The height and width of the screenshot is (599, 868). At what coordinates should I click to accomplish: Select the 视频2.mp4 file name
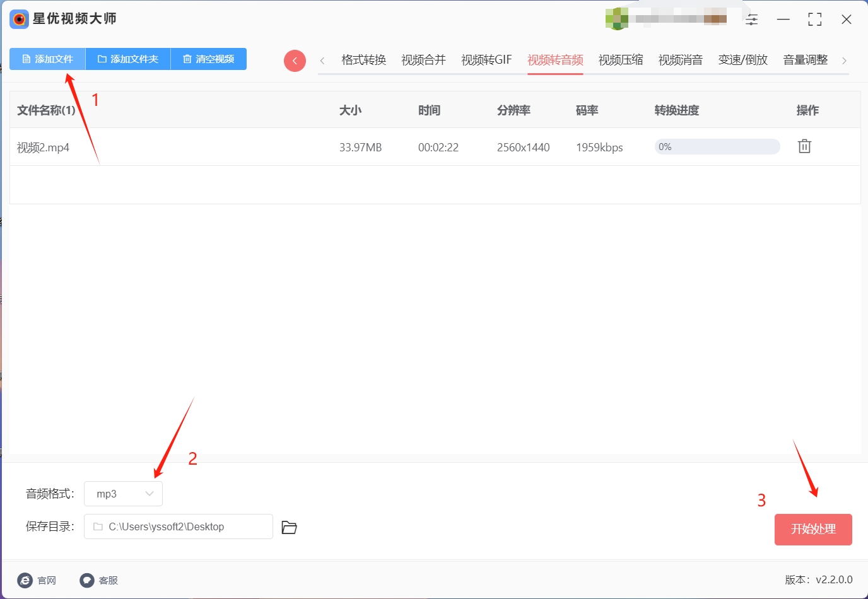43,148
